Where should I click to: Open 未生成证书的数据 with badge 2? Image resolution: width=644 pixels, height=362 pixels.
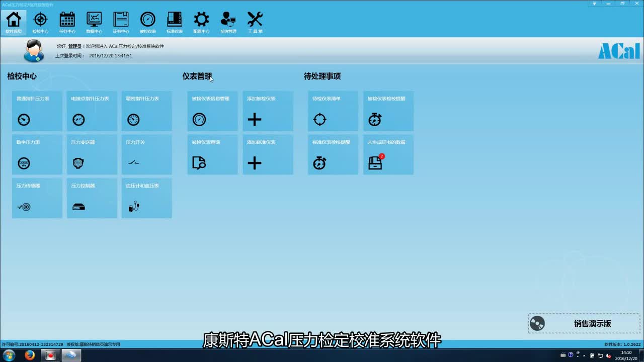click(x=388, y=154)
